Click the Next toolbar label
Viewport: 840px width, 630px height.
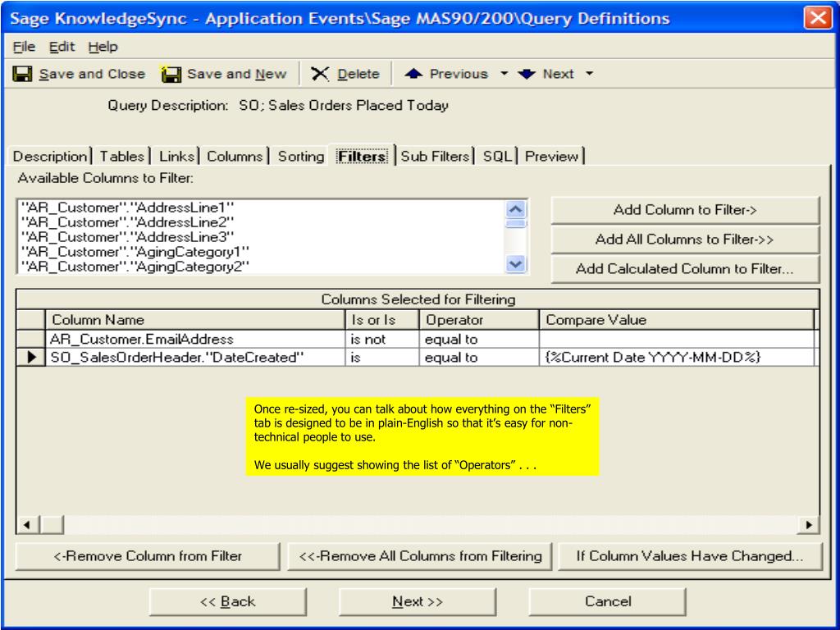pyautogui.click(x=558, y=74)
